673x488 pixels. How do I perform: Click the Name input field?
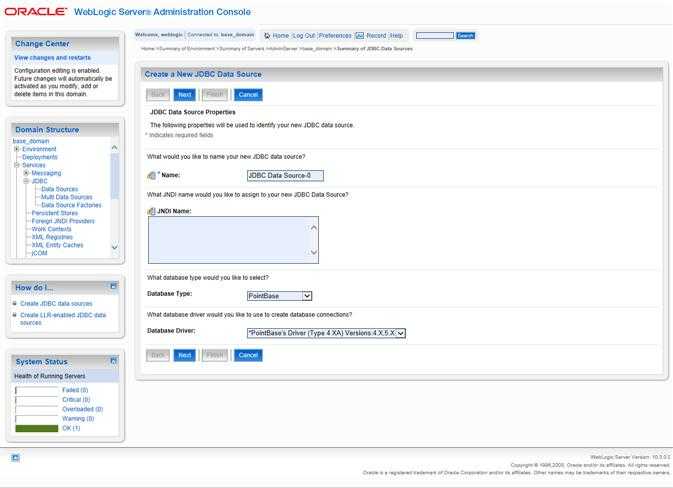[x=285, y=176]
